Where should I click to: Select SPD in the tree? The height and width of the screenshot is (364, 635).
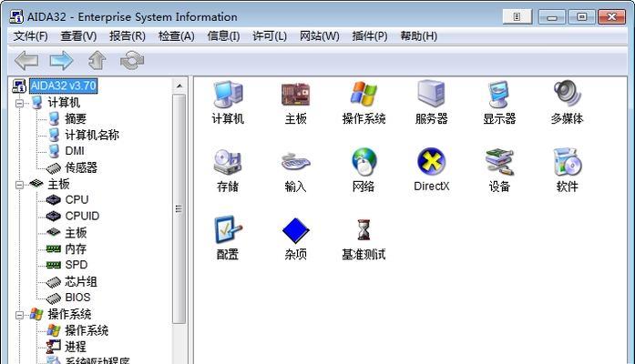click(77, 265)
